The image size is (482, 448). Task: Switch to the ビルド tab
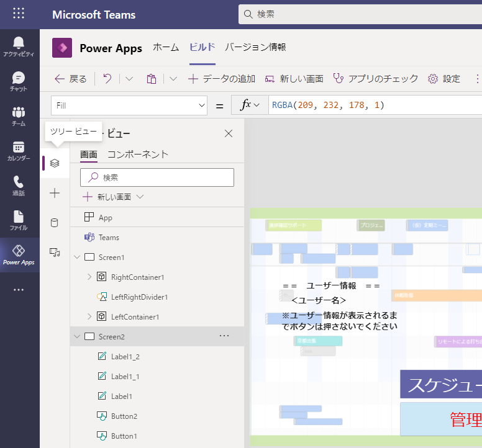coord(202,47)
